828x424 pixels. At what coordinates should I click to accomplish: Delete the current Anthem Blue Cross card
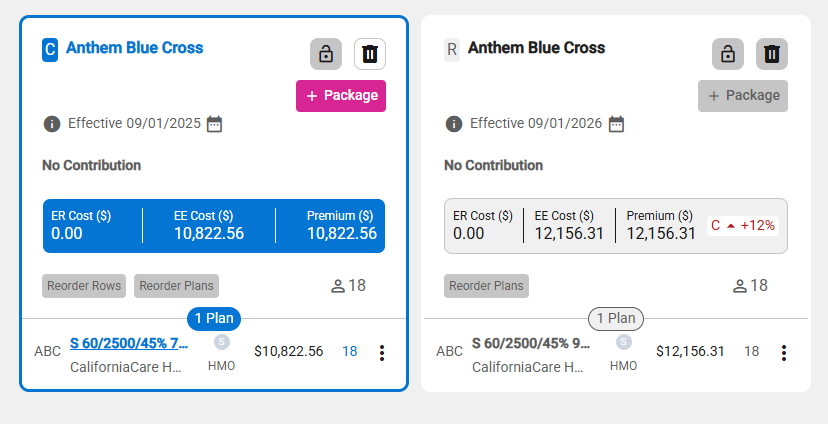pos(370,54)
